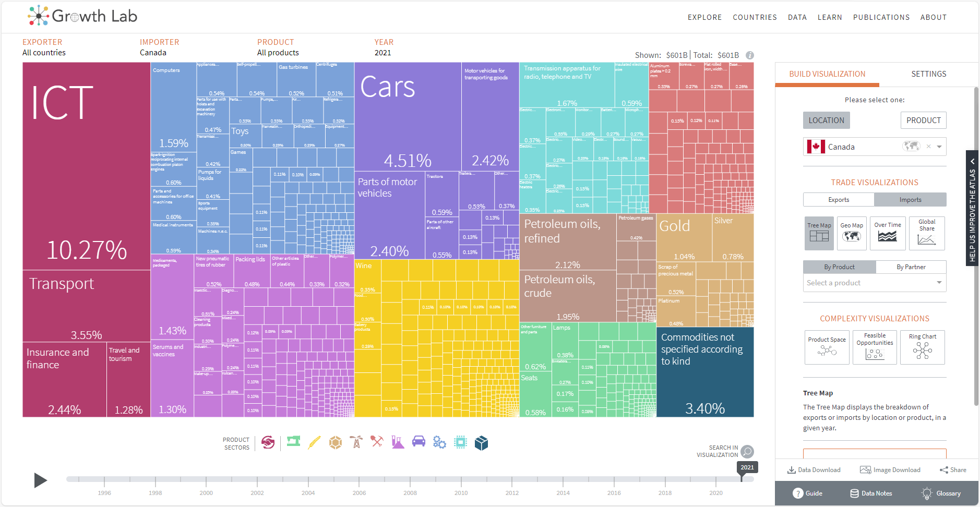980x507 pixels.
Task: Open the Select a product dropdown
Action: (874, 283)
